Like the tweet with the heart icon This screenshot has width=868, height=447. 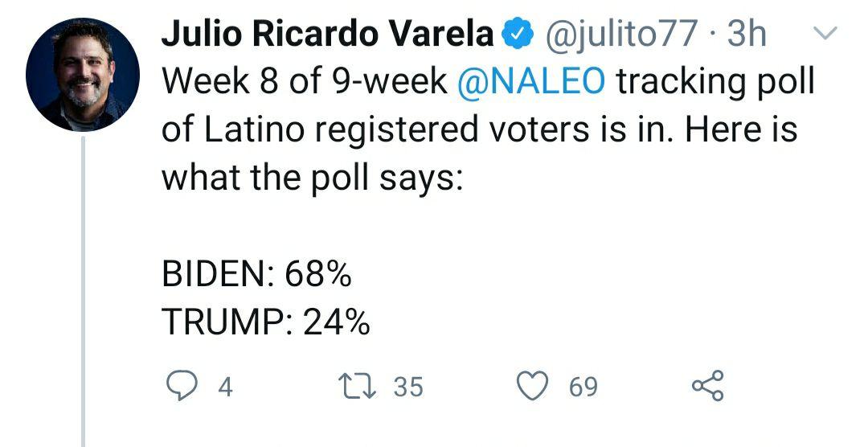point(533,387)
